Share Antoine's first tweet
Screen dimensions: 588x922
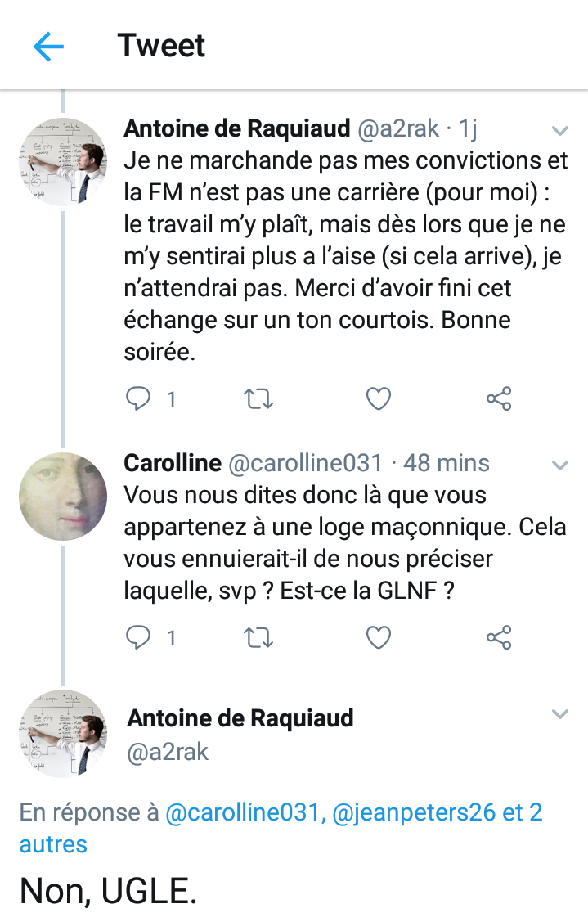pos(499,399)
